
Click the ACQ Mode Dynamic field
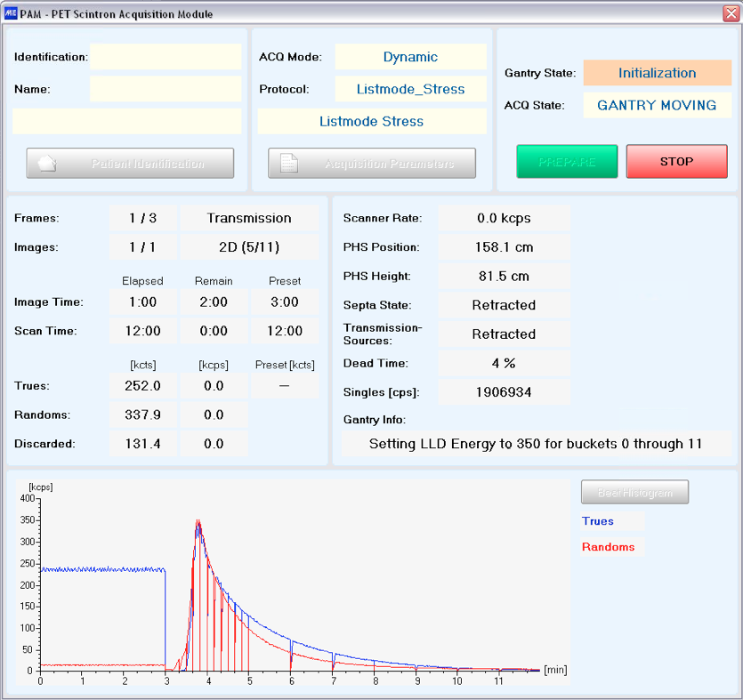[410, 57]
